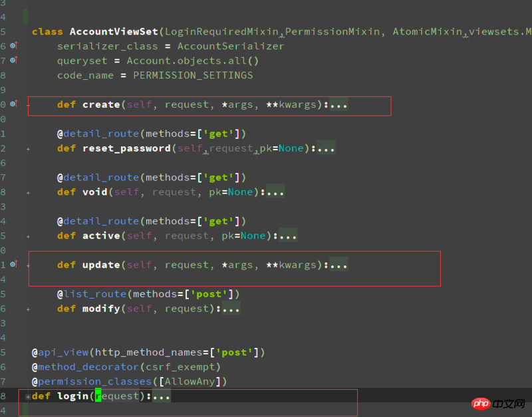The height and width of the screenshot is (417, 532).
Task: Click @detail_route decorator above active
Action: point(98,221)
